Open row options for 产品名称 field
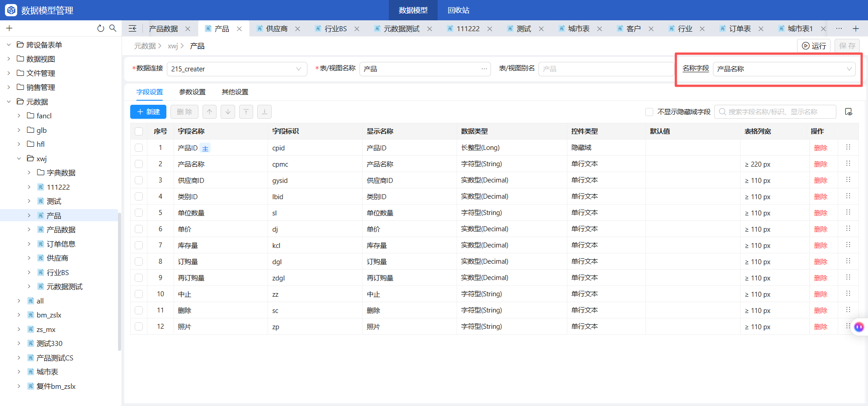Image resolution: width=868 pixels, height=406 pixels. tap(848, 164)
